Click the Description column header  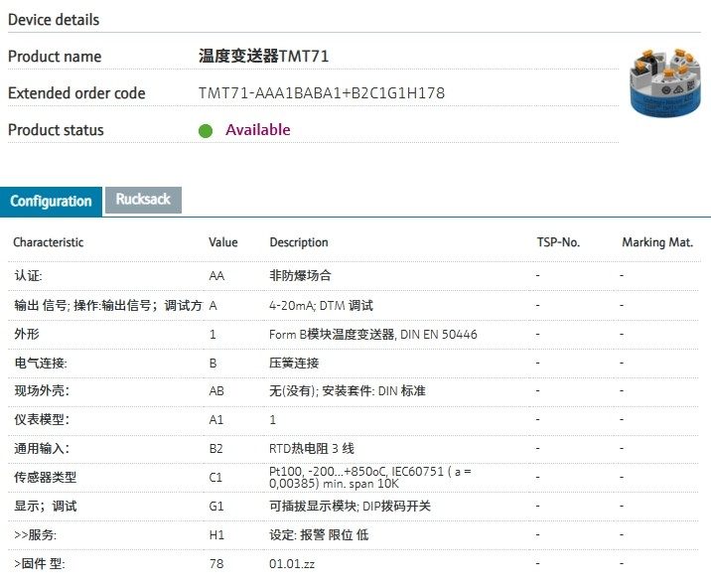pos(298,242)
